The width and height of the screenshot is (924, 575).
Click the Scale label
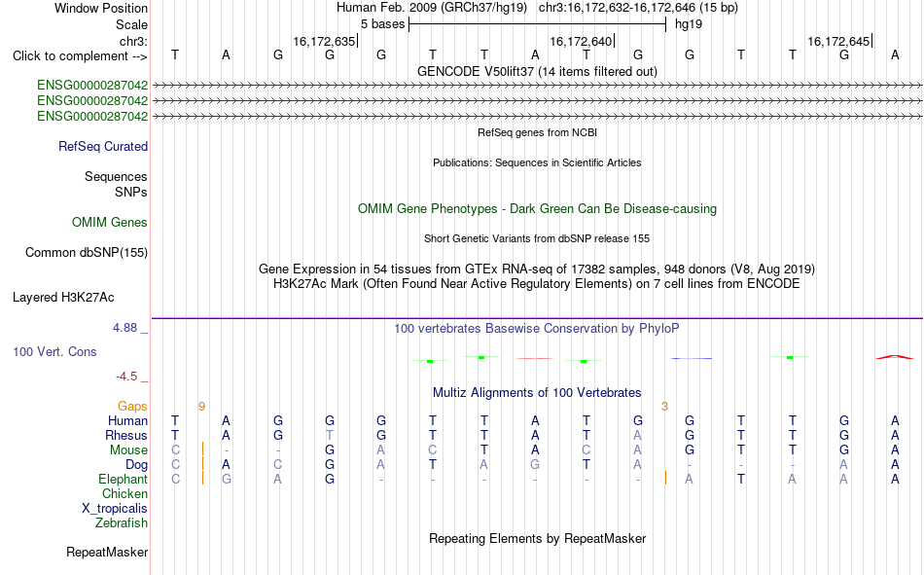[131, 24]
